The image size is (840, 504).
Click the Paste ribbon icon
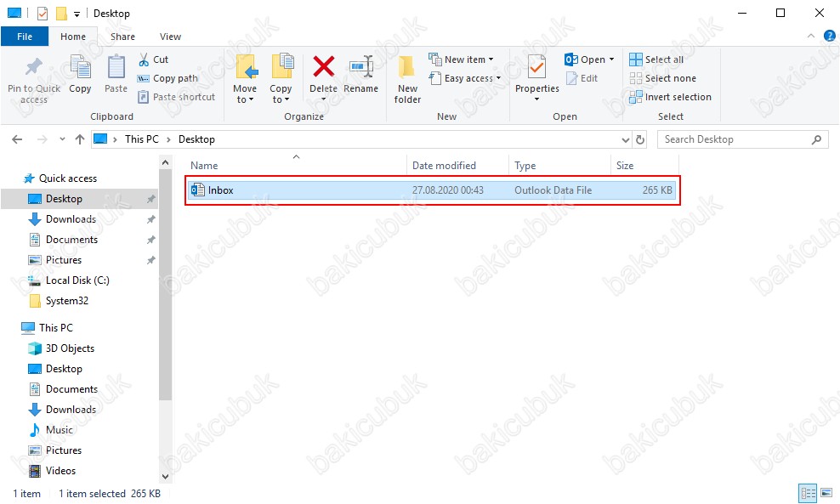116,67
